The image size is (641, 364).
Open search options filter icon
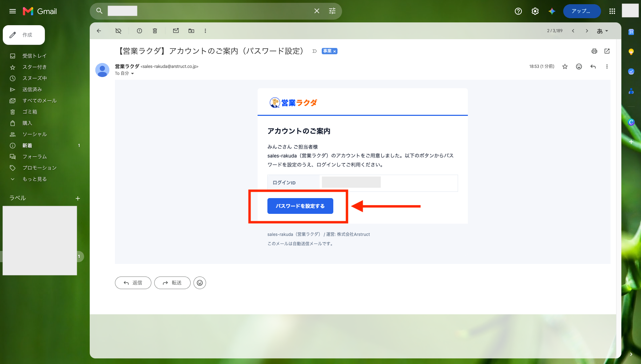point(332,11)
